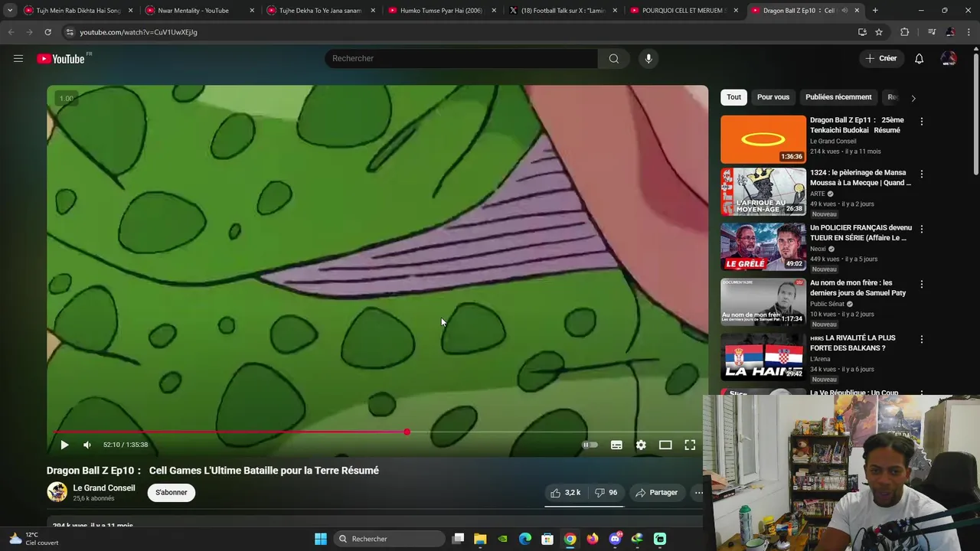
Task: Open options for Dragon Ball Z Ep11 video
Action: click(x=922, y=122)
